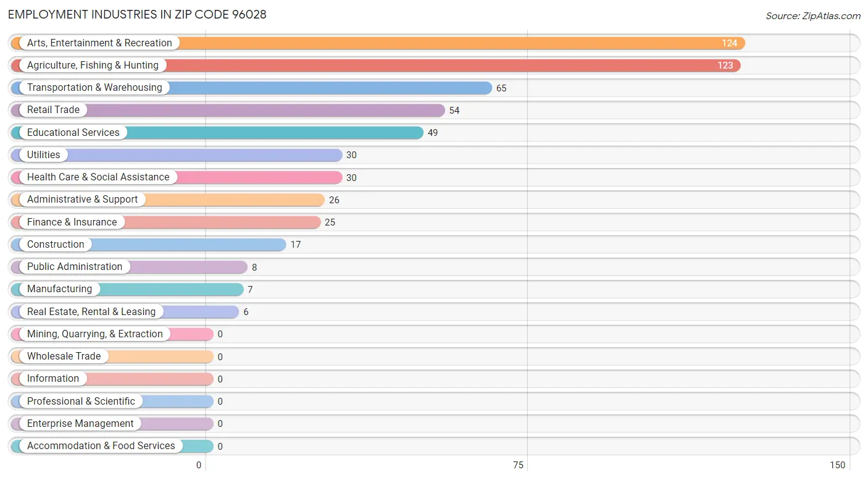The width and height of the screenshot is (868, 480).
Task: Click the blue Transportation & Warehousing bar
Action: [251, 88]
